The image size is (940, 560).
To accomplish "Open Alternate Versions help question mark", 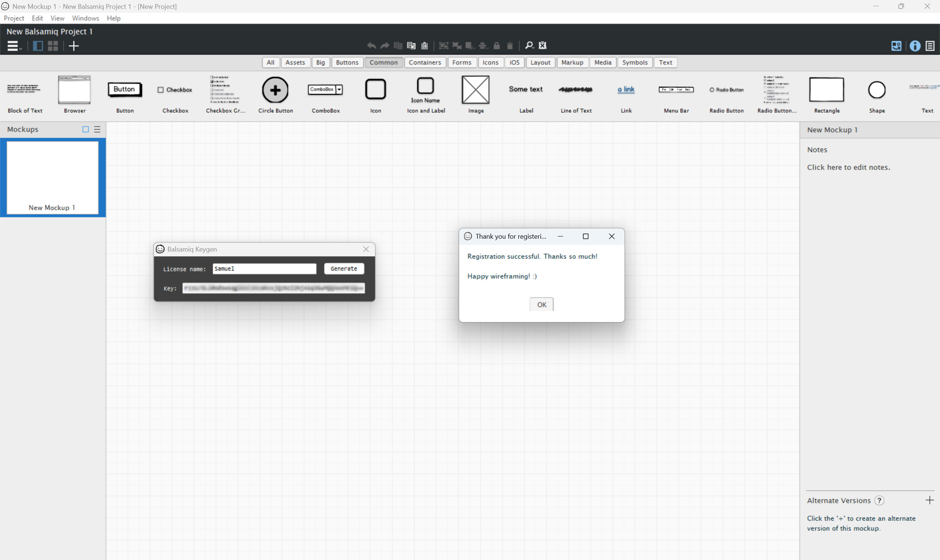I will (879, 501).
